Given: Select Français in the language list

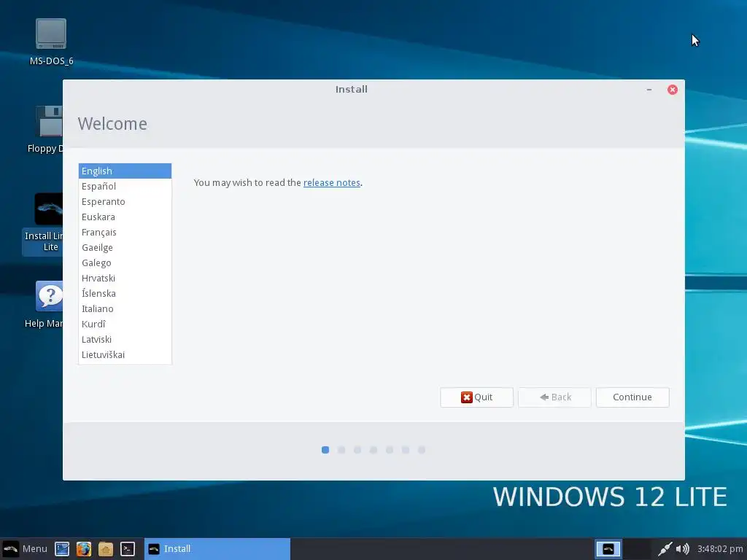Looking at the screenshot, I should 125,232.
